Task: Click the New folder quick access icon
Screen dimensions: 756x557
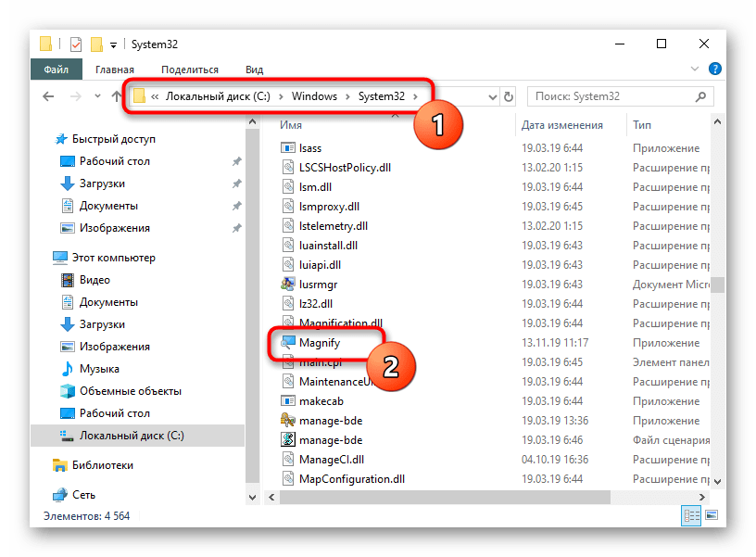Action: pos(96,44)
